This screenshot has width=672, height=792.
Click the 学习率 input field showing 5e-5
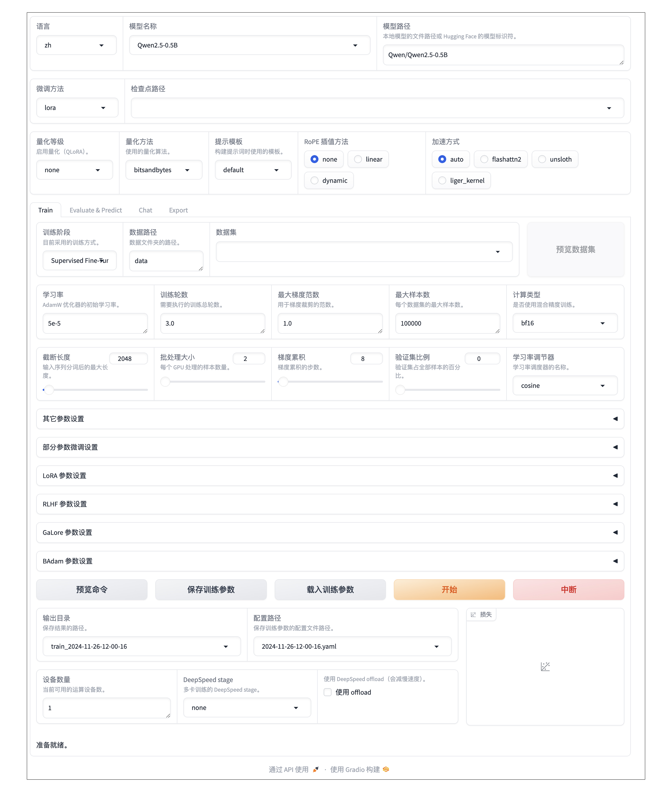[x=95, y=323]
